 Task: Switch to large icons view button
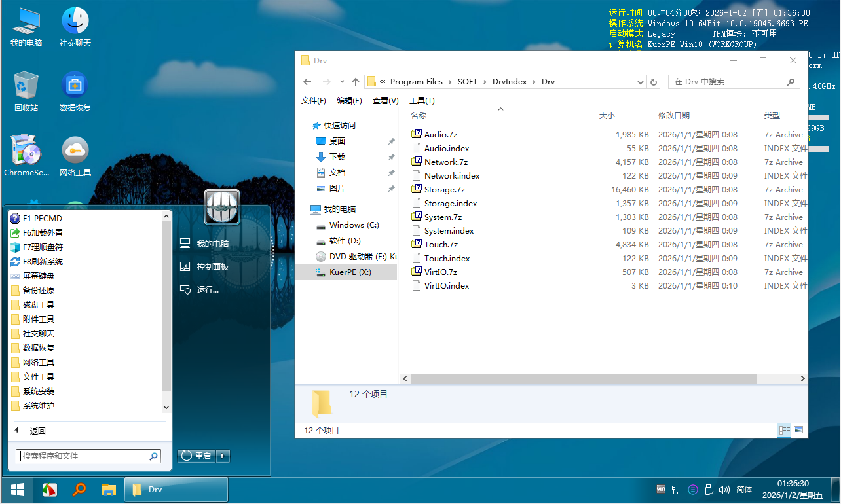(x=798, y=430)
